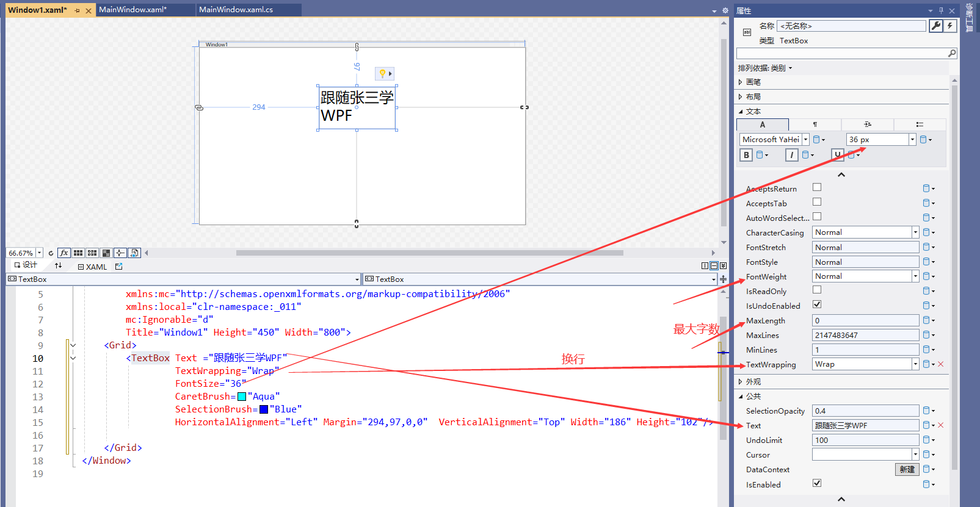This screenshot has height=507, width=980.
Task: Expand the 布局 (Layout) category
Action: click(740, 96)
